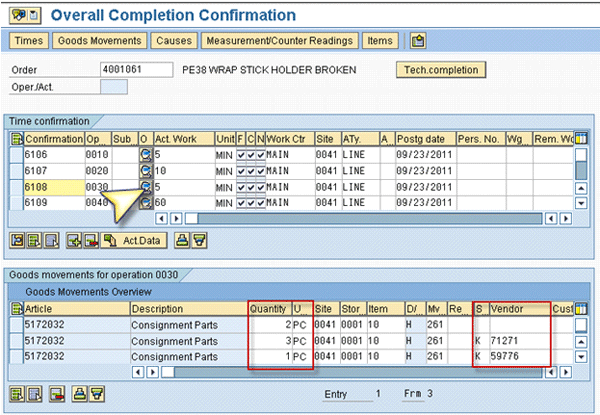Screen dimensions: 600x415
Task: Switch to the Goods Movements tab
Action: 99,41
